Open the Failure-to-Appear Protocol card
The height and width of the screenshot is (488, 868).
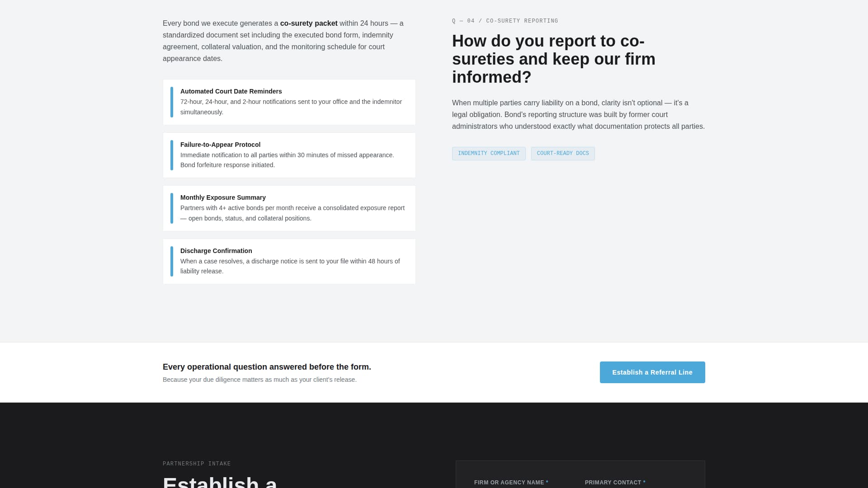[289, 155]
